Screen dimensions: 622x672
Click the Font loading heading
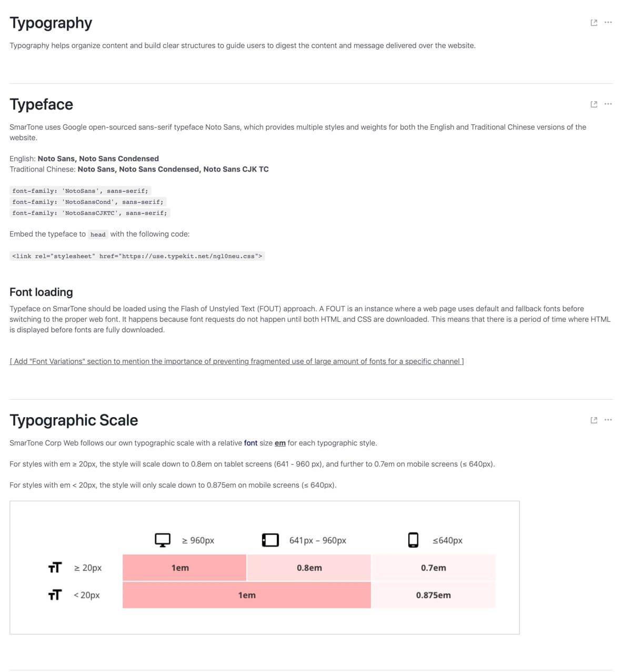41,292
